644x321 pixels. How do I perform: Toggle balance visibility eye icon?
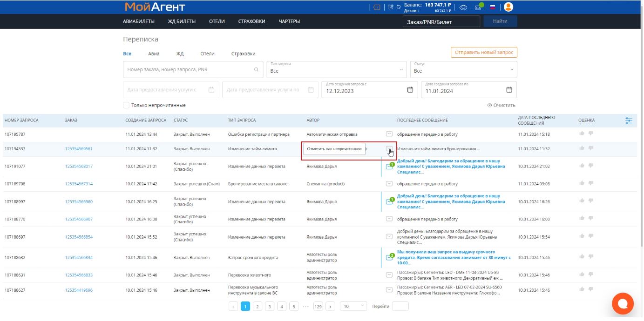click(463, 7)
